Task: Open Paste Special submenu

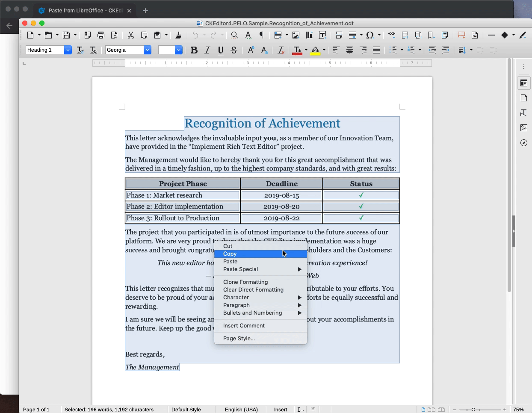Action: pos(260,269)
